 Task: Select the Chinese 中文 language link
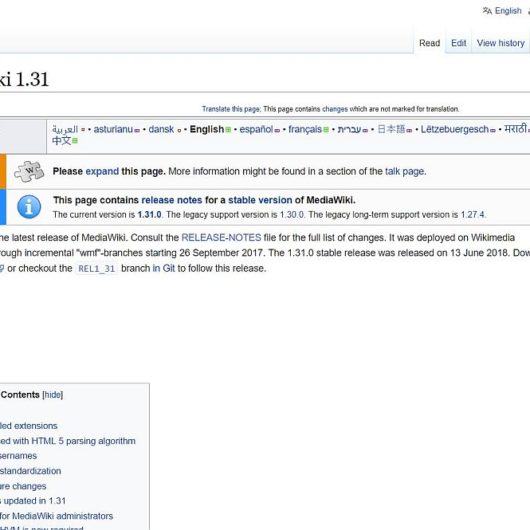pos(61,140)
